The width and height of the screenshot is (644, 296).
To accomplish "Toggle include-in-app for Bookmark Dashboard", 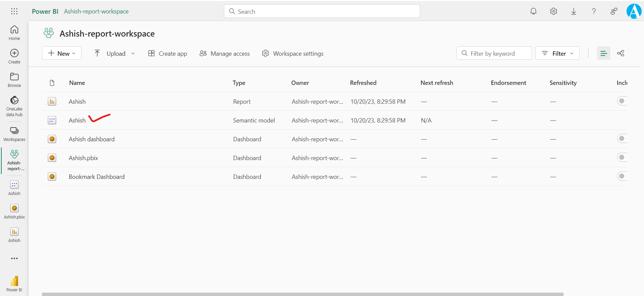I will tap(622, 176).
